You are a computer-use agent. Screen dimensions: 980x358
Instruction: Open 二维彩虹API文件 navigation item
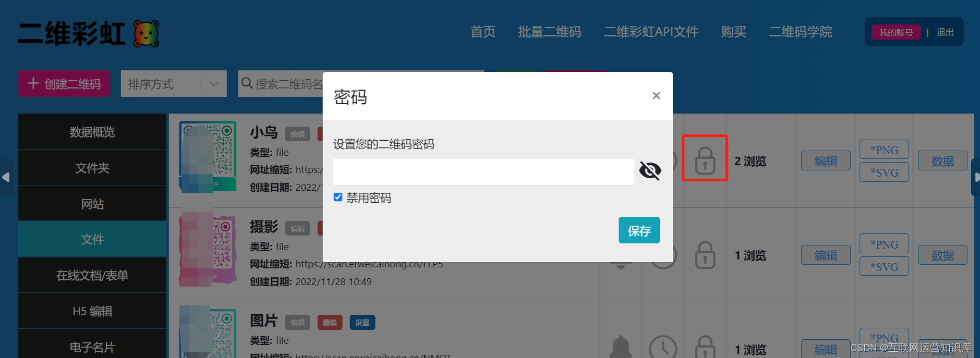pyautogui.click(x=651, y=32)
